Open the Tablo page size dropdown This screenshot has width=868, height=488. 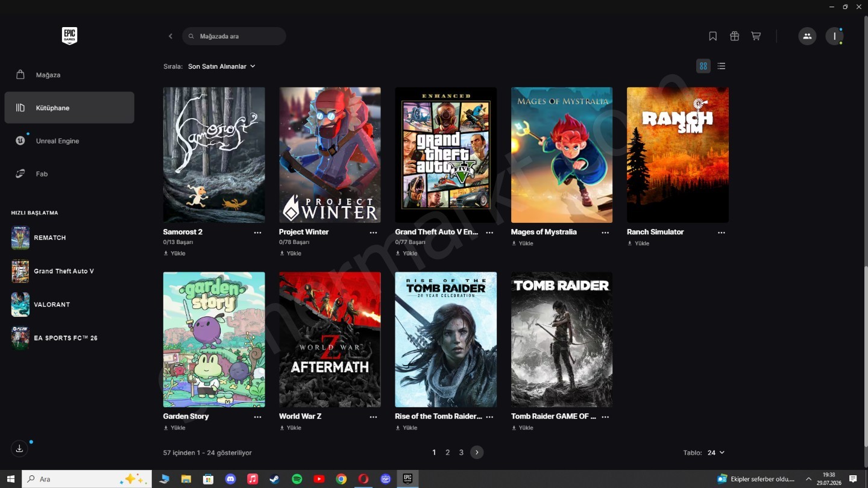click(x=716, y=452)
